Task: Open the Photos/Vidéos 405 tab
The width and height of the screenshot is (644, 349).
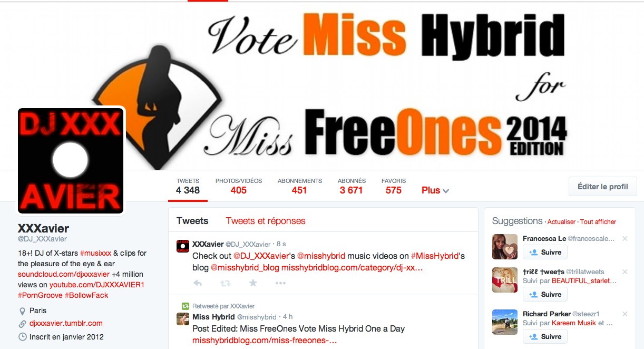Action: point(239,186)
